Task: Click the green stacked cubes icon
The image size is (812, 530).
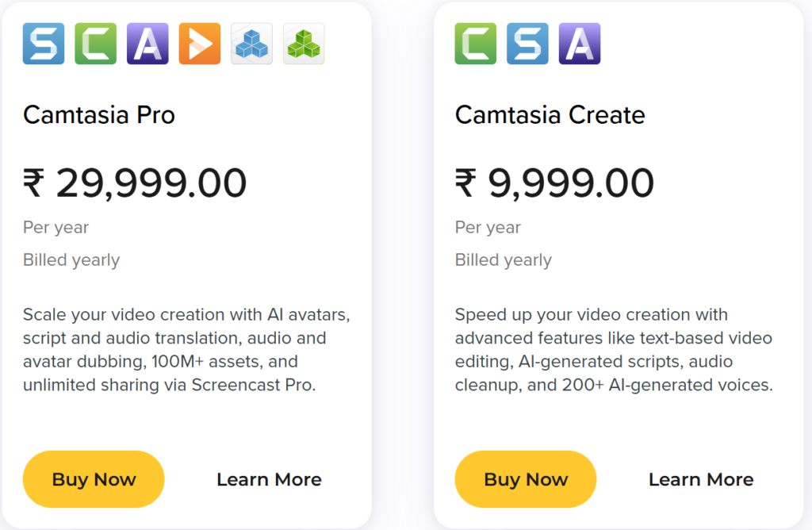Action: [x=304, y=44]
